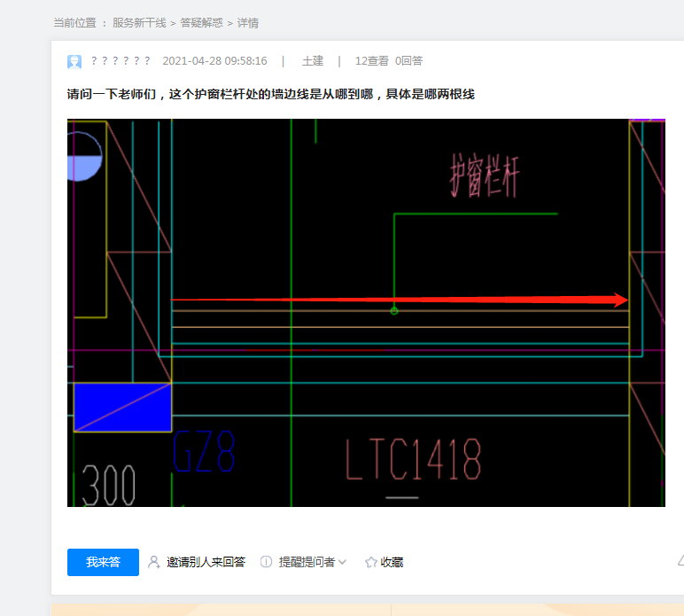Click the 提醒提问者 label

pos(307,562)
